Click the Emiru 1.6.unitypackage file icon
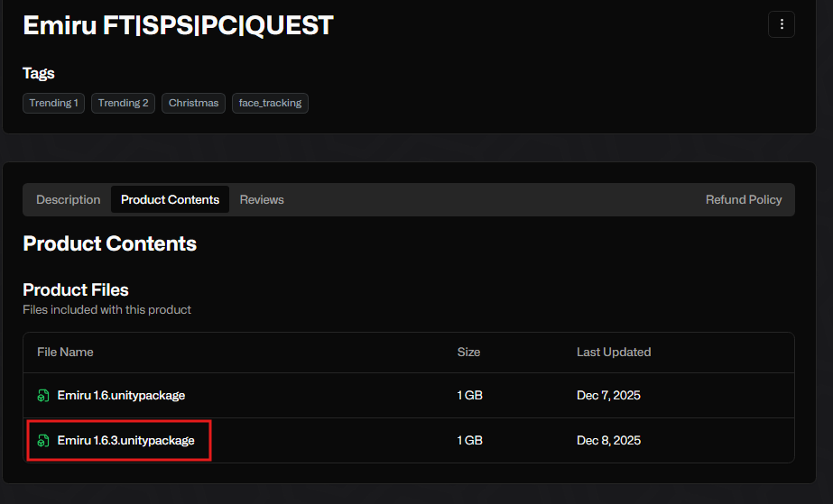Viewport: 833px width, 504px height. point(43,395)
